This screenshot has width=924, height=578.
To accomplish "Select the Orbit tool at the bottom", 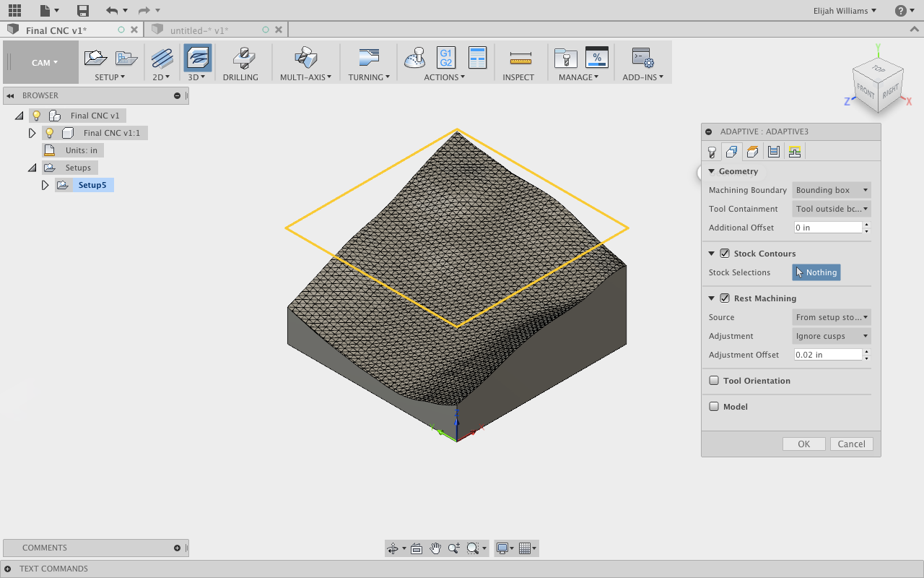I will (x=393, y=548).
